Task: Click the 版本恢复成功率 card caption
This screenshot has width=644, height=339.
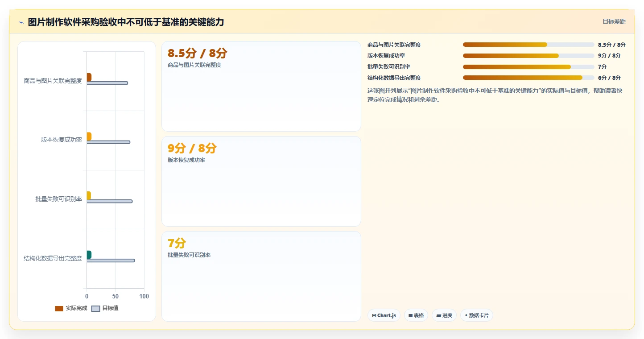Action: tap(186, 160)
